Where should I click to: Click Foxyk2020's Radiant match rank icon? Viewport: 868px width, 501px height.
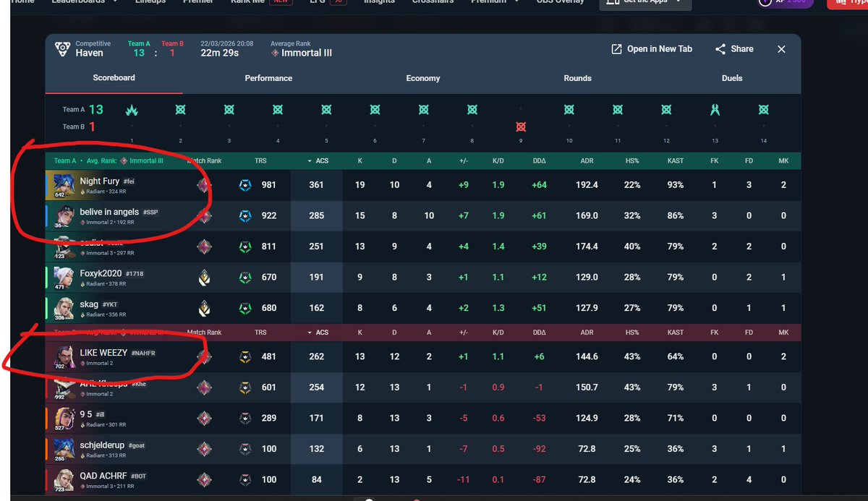click(205, 277)
